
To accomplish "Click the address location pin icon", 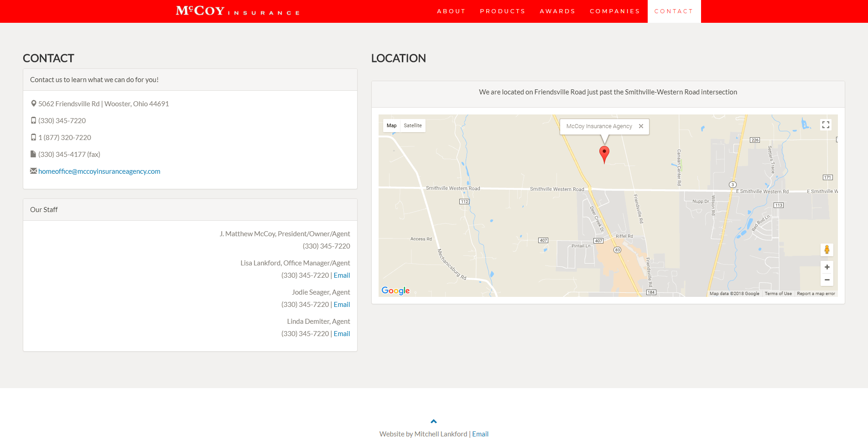I will [33, 104].
